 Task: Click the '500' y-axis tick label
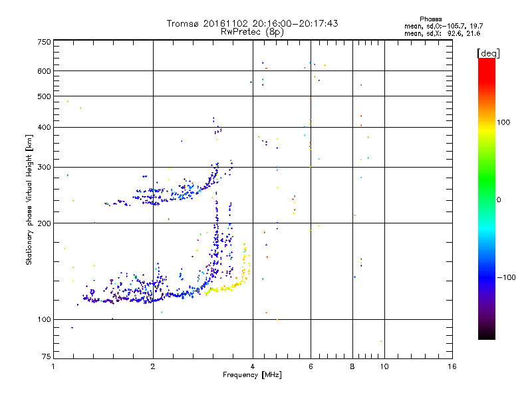(44, 96)
